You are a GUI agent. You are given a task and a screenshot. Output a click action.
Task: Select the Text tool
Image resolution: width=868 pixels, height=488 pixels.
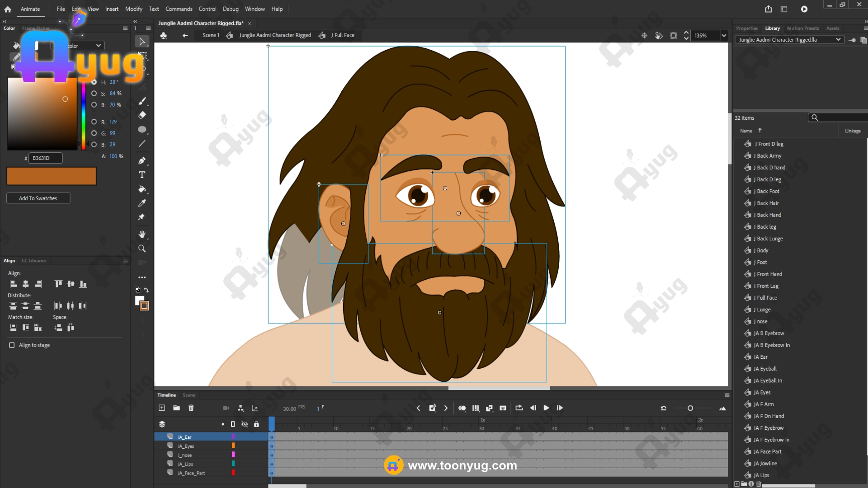pyautogui.click(x=142, y=175)
